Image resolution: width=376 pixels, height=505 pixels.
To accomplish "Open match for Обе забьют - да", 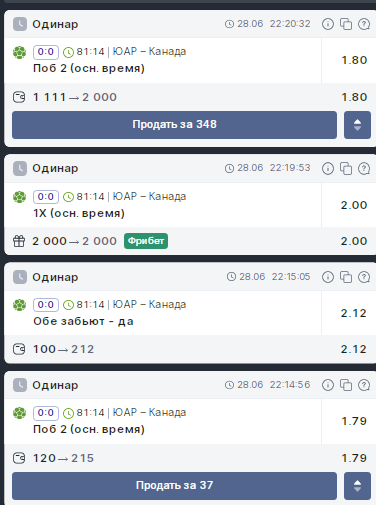I will (x=149, y=304).
